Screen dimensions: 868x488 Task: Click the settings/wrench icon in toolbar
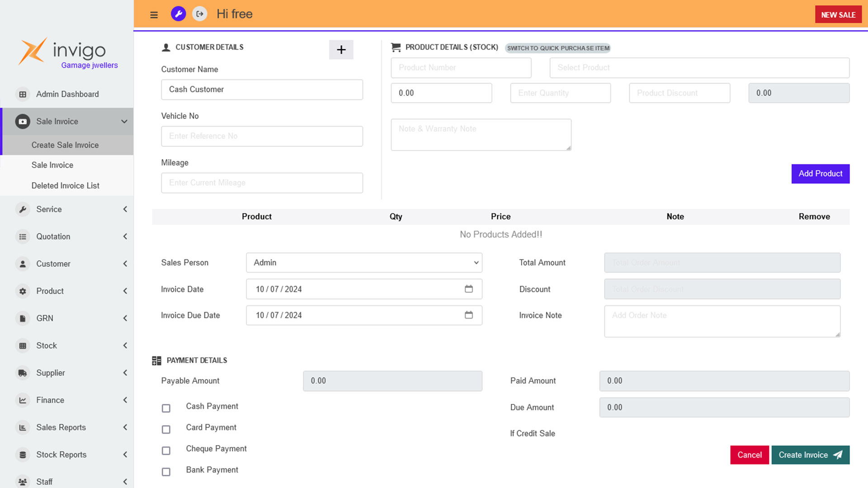[178, 14]
